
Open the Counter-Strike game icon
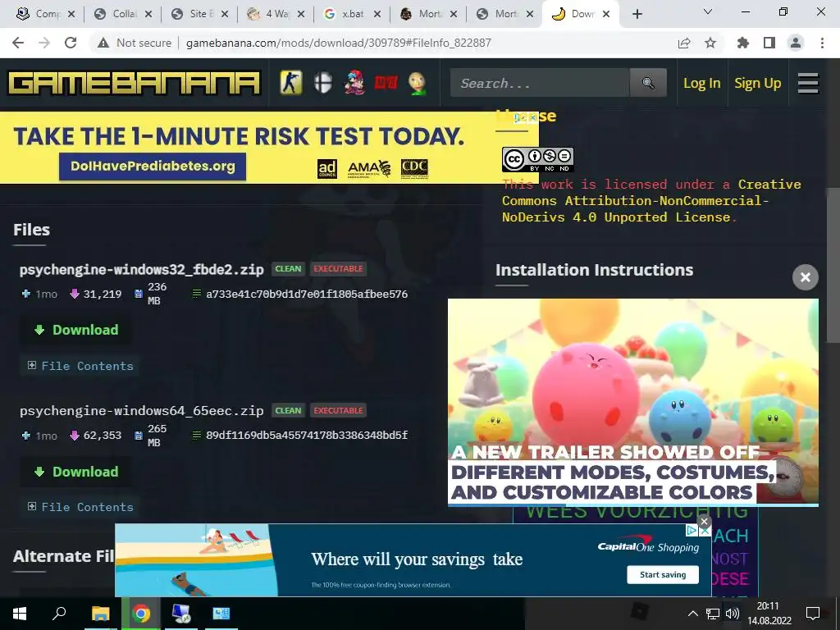tap(291, 83)
